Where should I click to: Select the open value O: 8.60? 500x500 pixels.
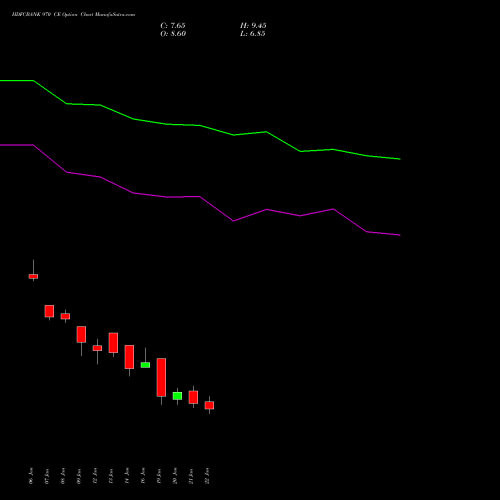173,34
